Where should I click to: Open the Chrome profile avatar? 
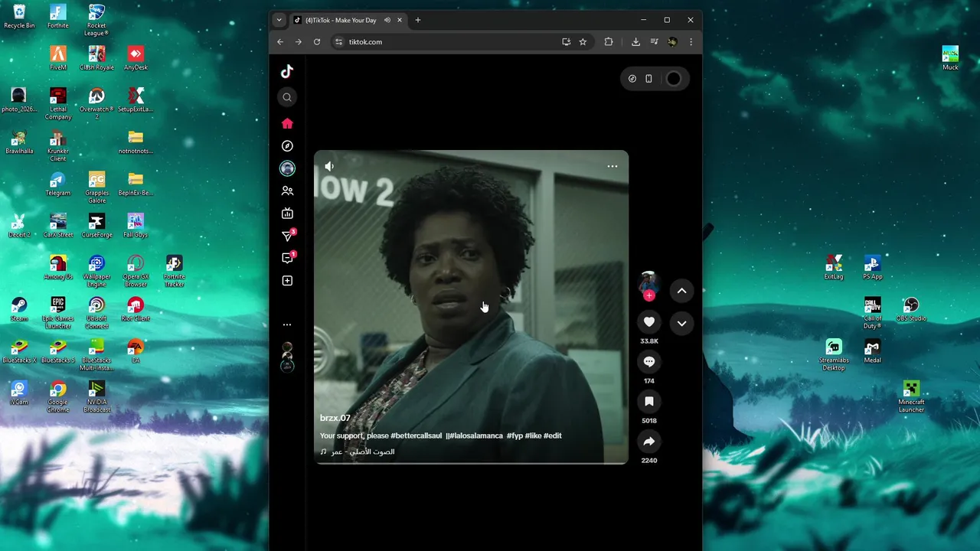[673, 42]
